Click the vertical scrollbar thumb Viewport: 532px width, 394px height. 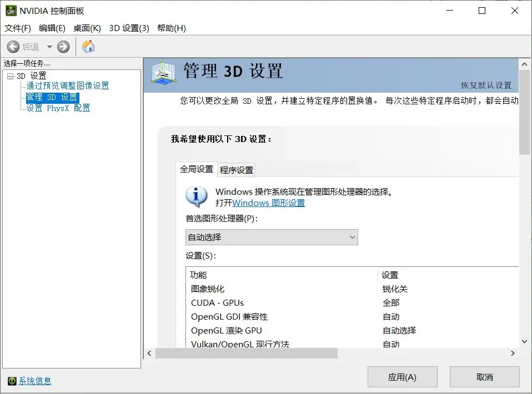tap(524, 112)
